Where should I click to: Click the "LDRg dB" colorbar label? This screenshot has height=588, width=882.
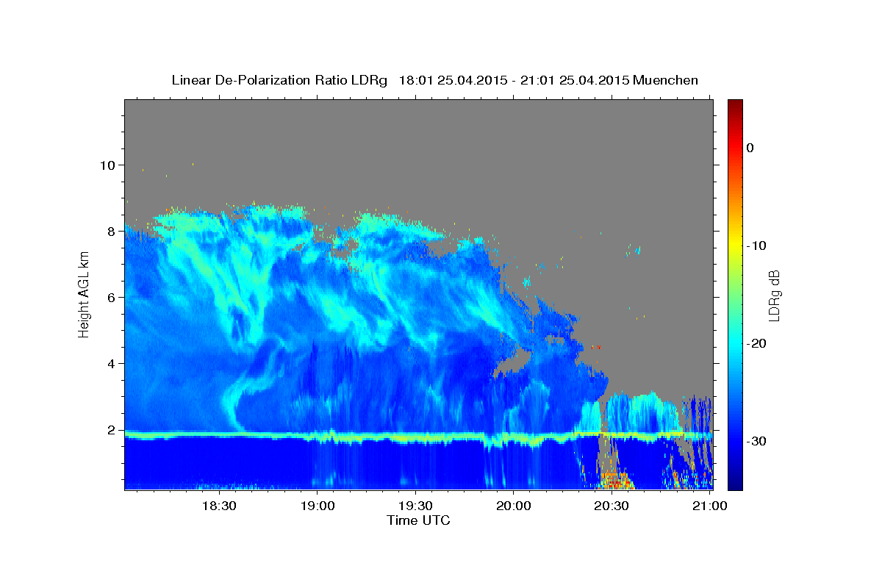pyautogui.click(x=773, y=295)
